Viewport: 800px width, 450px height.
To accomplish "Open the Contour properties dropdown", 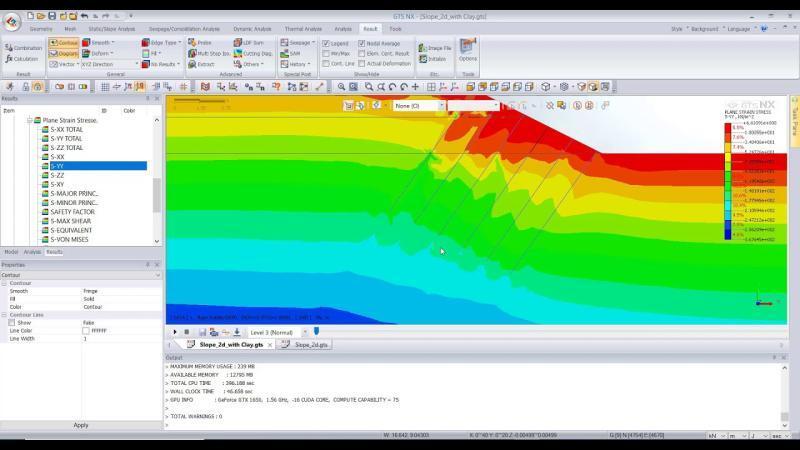I will 81,275.
